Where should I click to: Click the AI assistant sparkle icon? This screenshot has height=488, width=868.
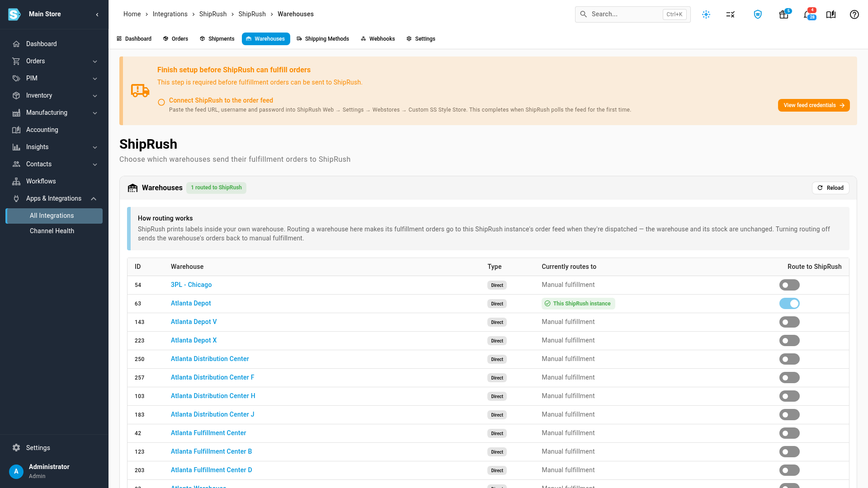(706, 14)
